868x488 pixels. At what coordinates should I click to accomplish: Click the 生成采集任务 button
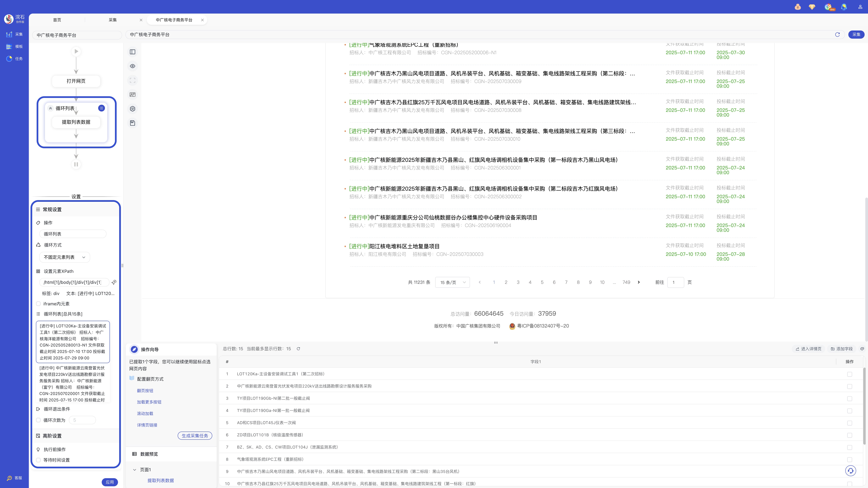(195, 436)
